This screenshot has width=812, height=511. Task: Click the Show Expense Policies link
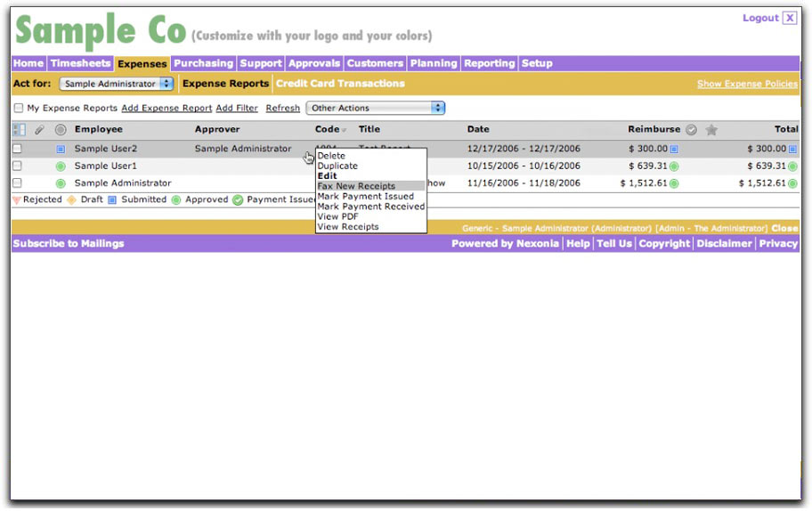[747, 84]
